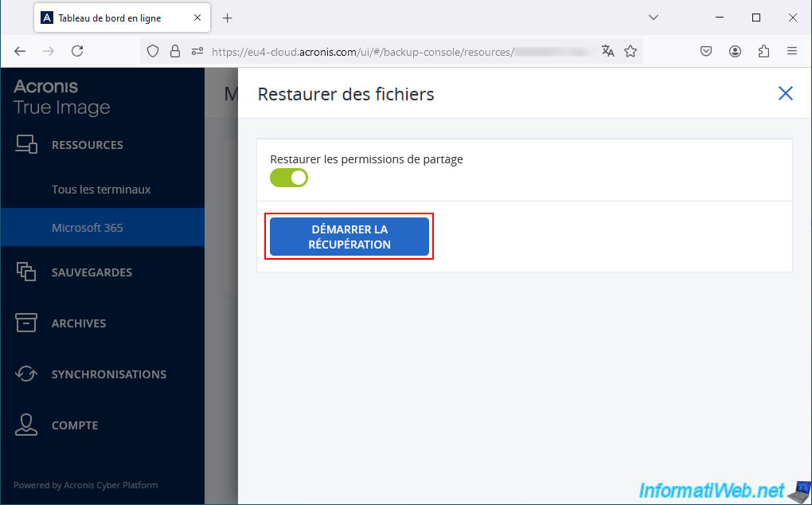Open the Firefox account icon
The image size is (812, 505).
[735, 51]
